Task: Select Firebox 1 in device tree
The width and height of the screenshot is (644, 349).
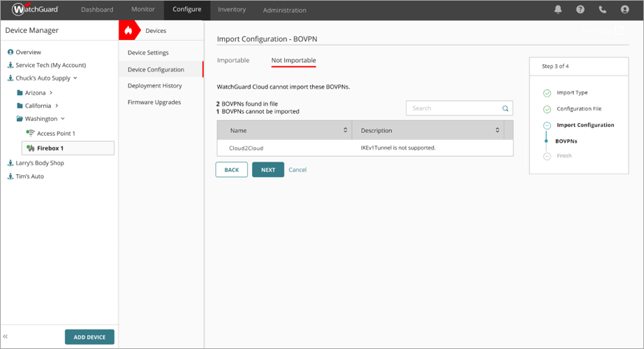Action: click(x=68, y=148)
